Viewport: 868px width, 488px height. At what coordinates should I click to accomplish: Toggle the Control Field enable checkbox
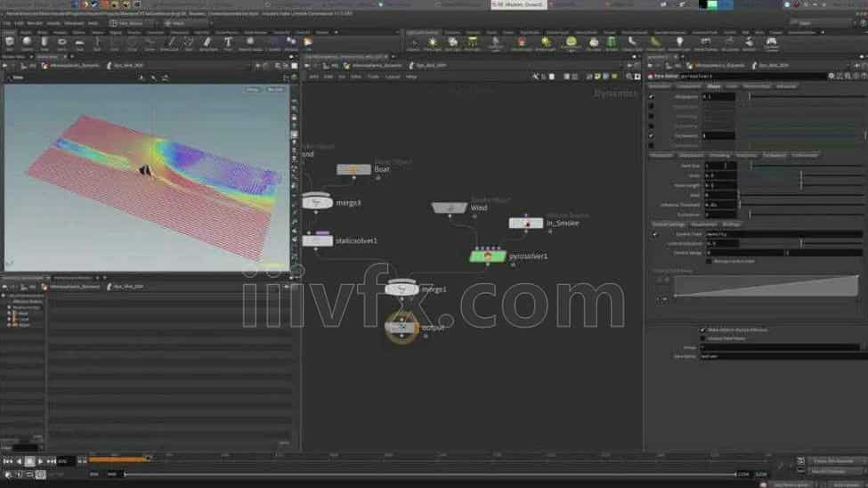pos(655,234)
